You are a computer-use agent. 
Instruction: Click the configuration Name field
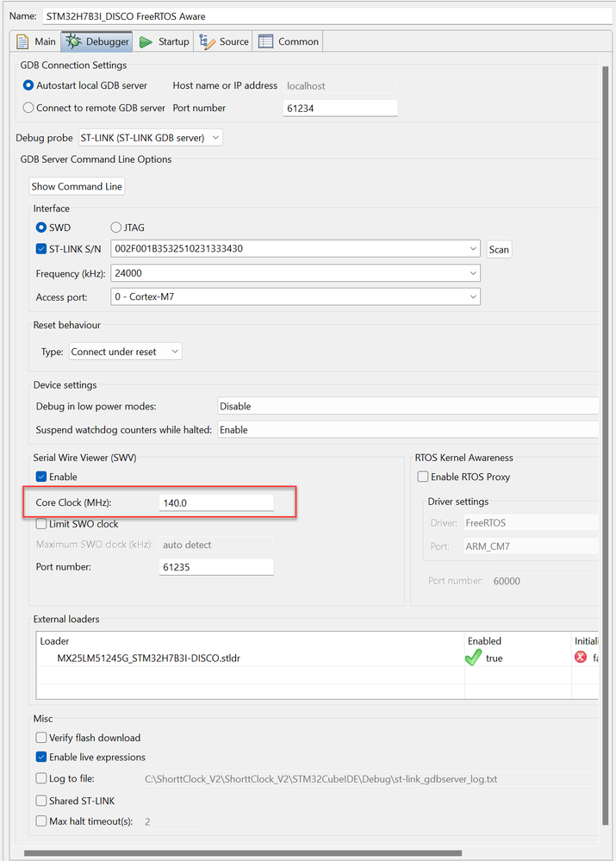pyautogui.click(x=327, y=16)
